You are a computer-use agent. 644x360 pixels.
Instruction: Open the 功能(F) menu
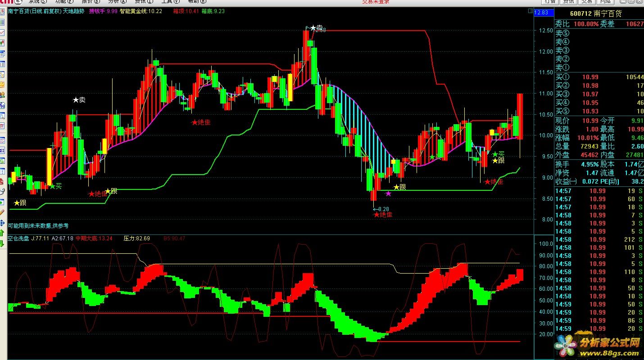click(x=64, y=2)
